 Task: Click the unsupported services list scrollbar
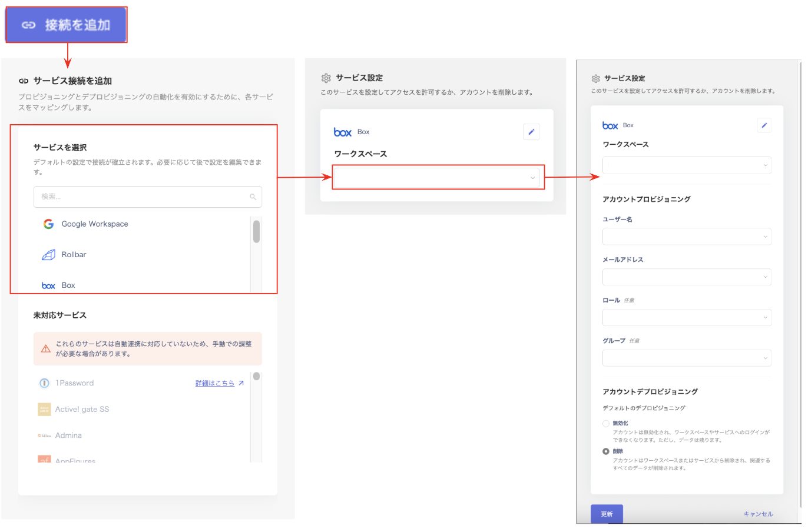[x=256, y=377]
